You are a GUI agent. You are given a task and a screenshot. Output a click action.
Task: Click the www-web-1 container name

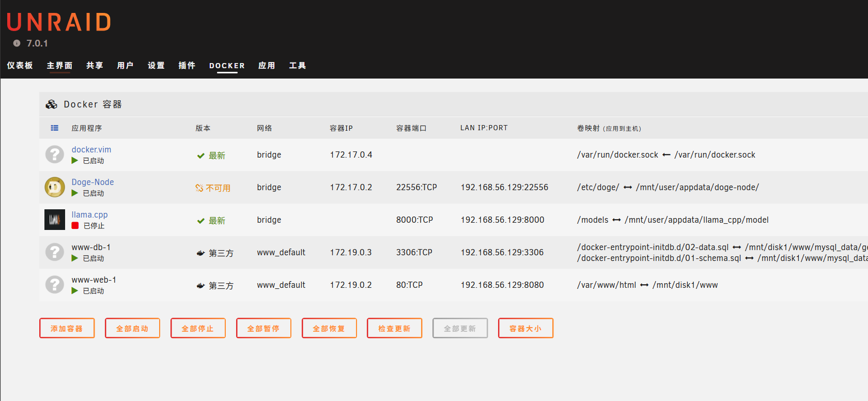pyautogui.click(x=94, y=280)
